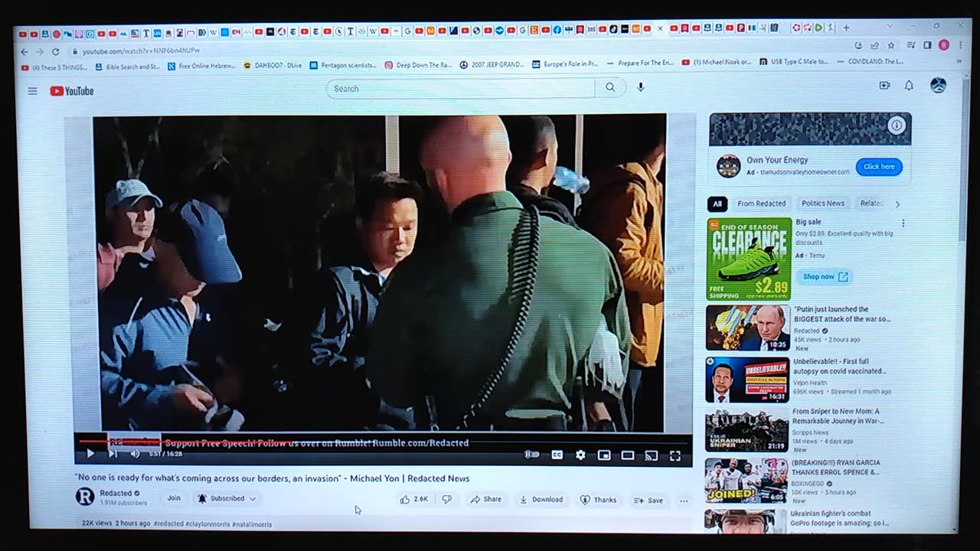Toggle closed captions CC button
This screenshot has height=551, width=980.
[x=557, y=455]
